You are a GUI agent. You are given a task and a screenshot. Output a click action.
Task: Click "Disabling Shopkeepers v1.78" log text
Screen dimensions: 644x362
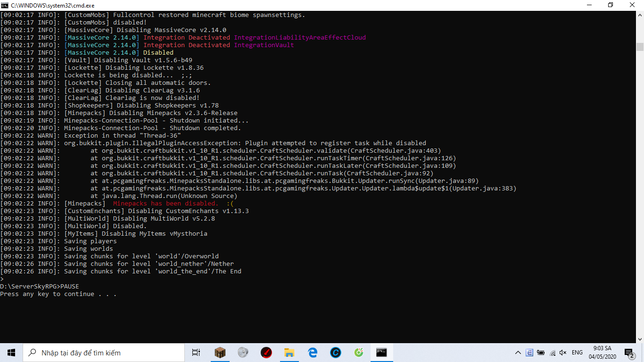(x=168, y=106)
